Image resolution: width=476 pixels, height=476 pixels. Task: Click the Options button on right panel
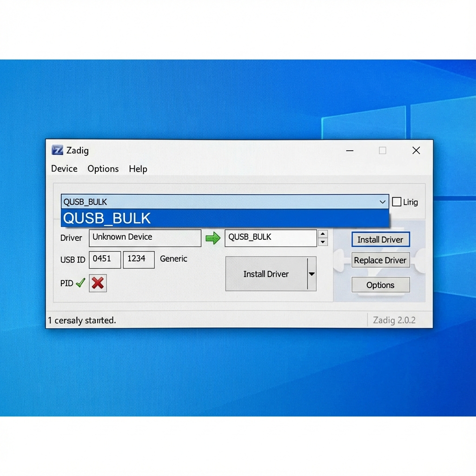380,285
